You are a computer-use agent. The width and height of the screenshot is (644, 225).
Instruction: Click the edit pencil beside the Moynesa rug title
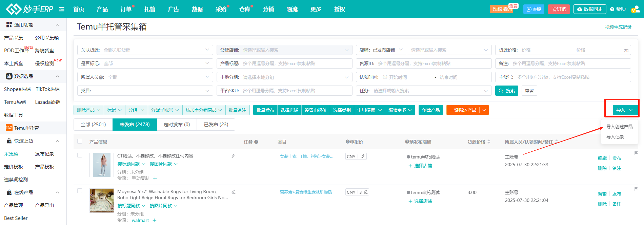233,192
